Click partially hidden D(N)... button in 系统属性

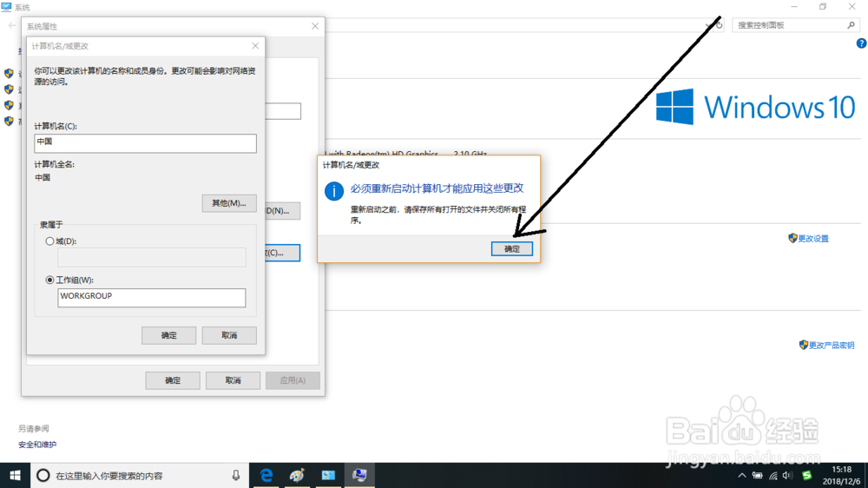click(x=283, y=210)
